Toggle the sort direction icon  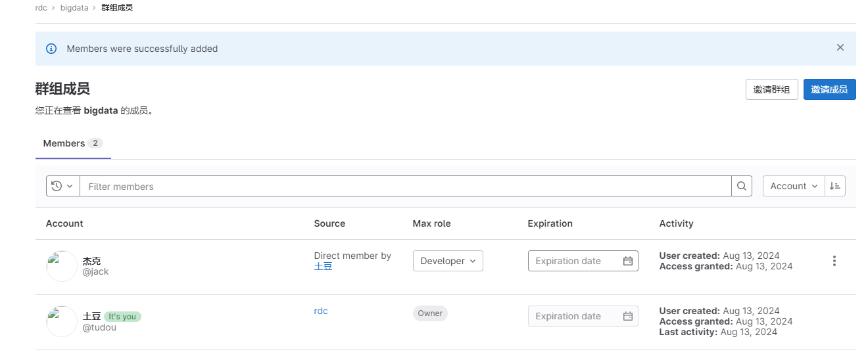coord(835,186)
